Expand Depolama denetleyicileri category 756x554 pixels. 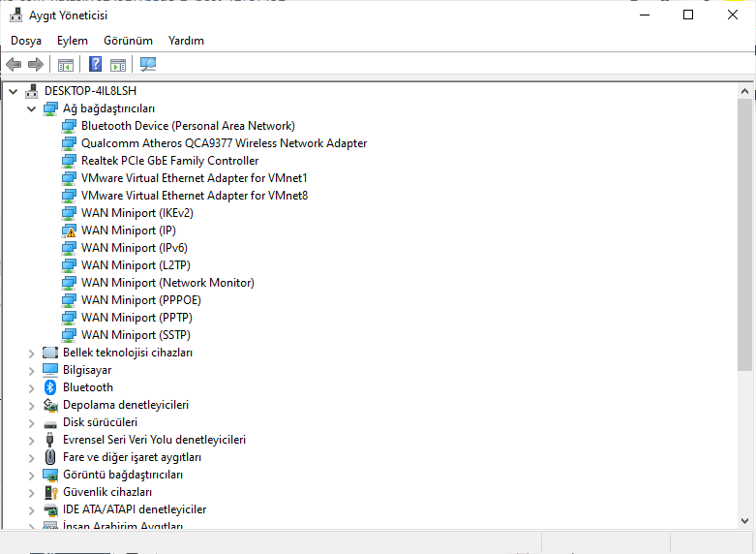[31, 406]
